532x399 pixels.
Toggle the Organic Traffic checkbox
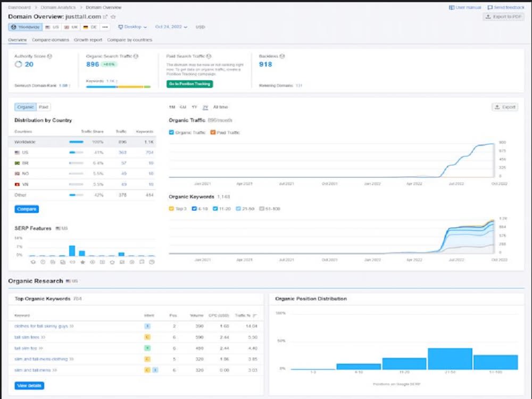tap(171, 132)
